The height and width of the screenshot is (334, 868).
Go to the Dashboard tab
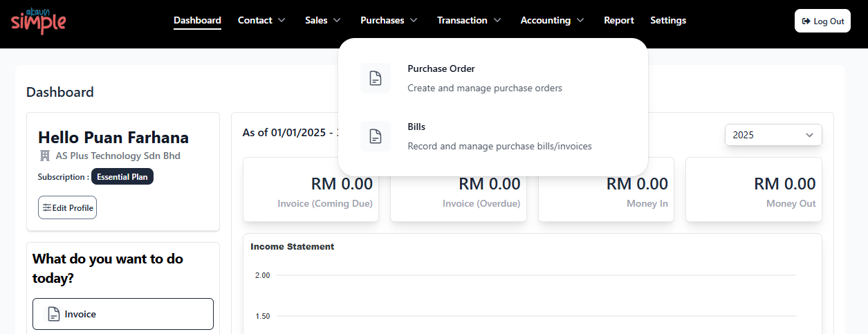197,20
